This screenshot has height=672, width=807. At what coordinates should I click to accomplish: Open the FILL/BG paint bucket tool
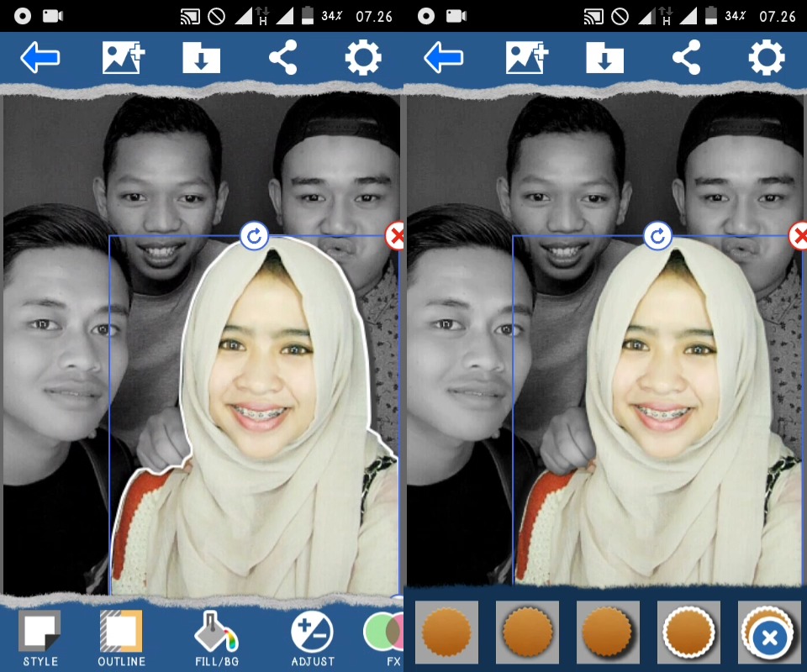[x=217, y=638]
